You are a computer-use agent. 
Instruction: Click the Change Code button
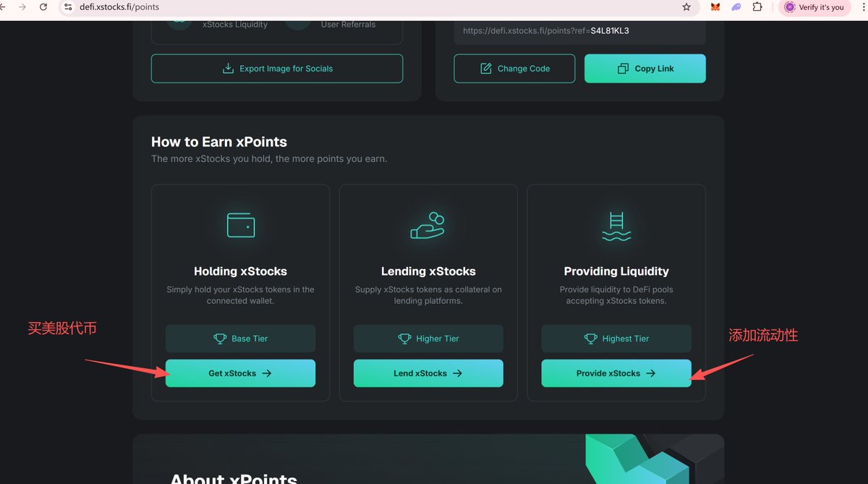pos(514,69)
